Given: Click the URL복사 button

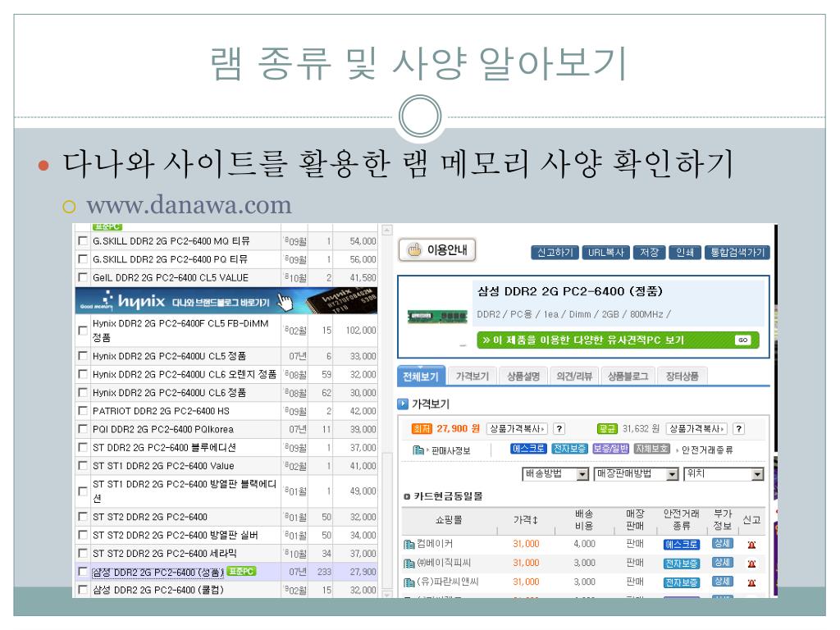Looking at the screenshot, I should point(606,253).
